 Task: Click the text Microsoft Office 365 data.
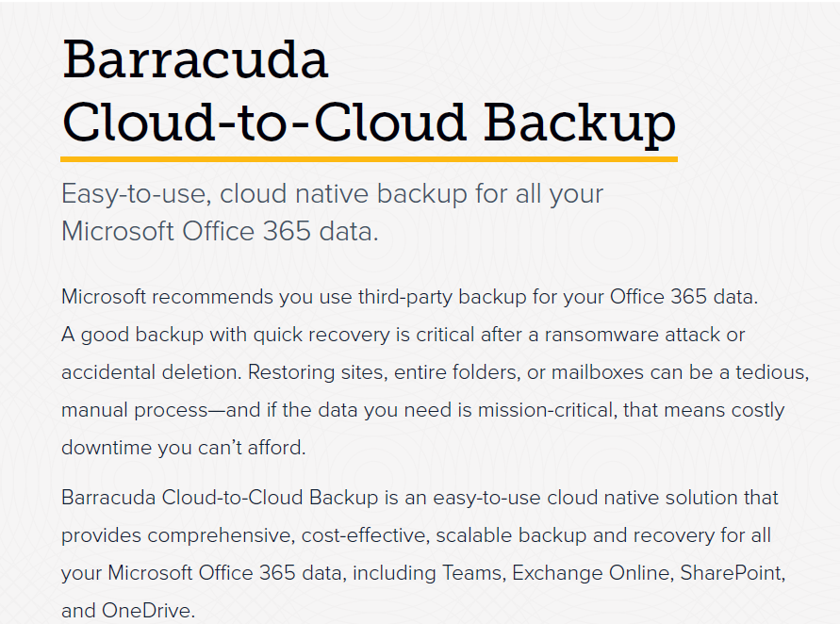(x=220, y=231)
